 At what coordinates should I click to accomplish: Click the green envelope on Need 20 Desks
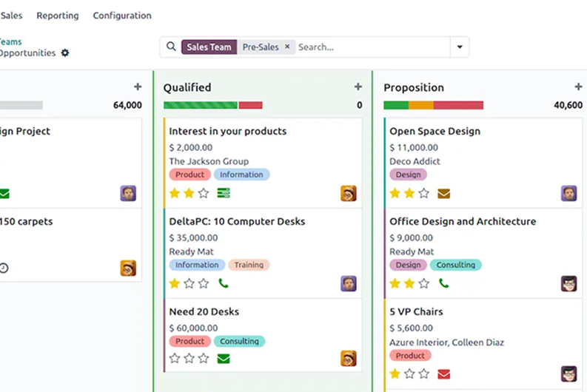pyautogui.click(x=224, y=359)
